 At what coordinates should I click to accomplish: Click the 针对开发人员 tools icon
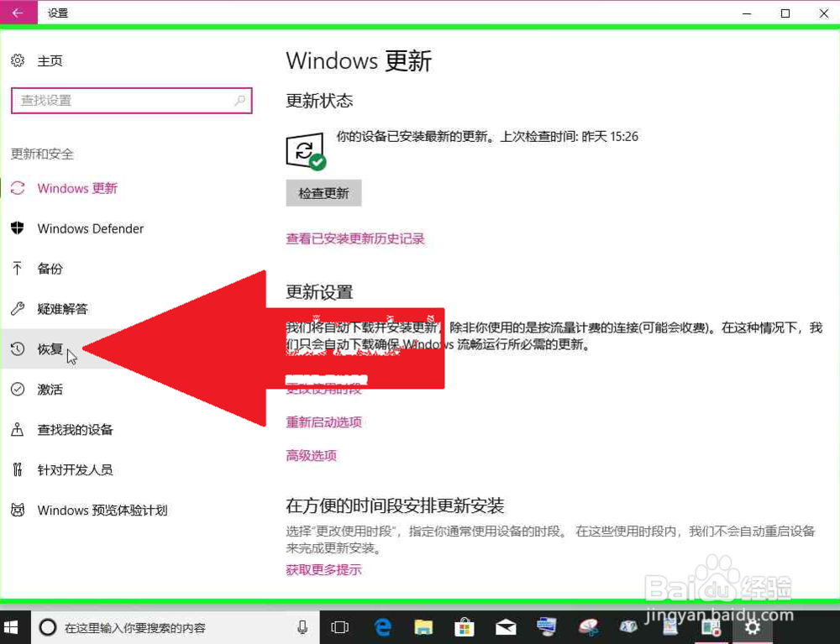coord(18,469)
